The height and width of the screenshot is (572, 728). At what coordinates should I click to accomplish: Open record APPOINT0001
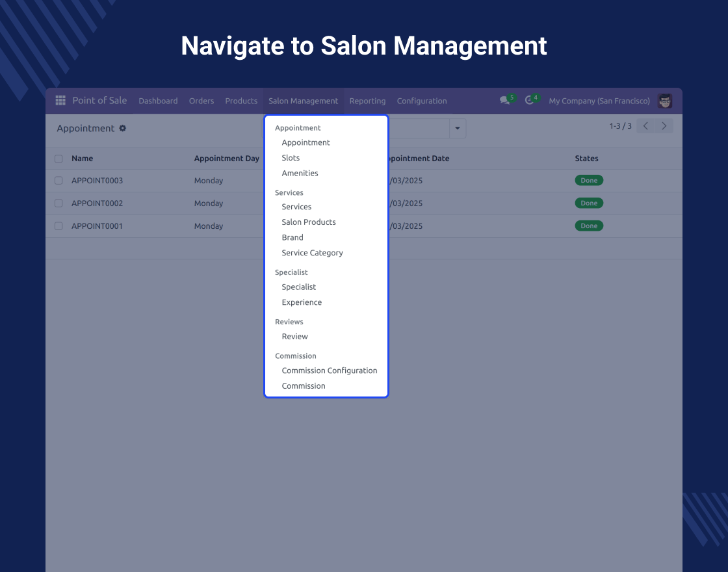(x=97, y=226)
